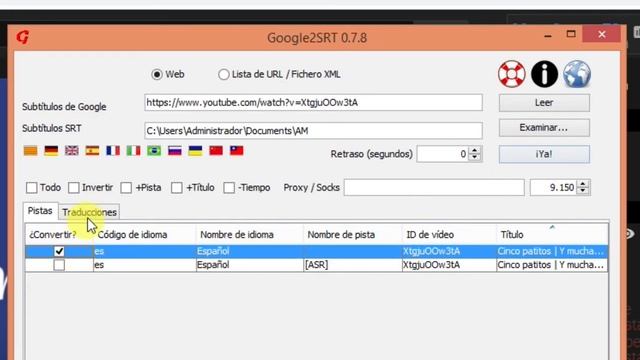
Task: Start conversion with the ¡Ya! button
Action: pyautogui.click(x=544, y=154)
